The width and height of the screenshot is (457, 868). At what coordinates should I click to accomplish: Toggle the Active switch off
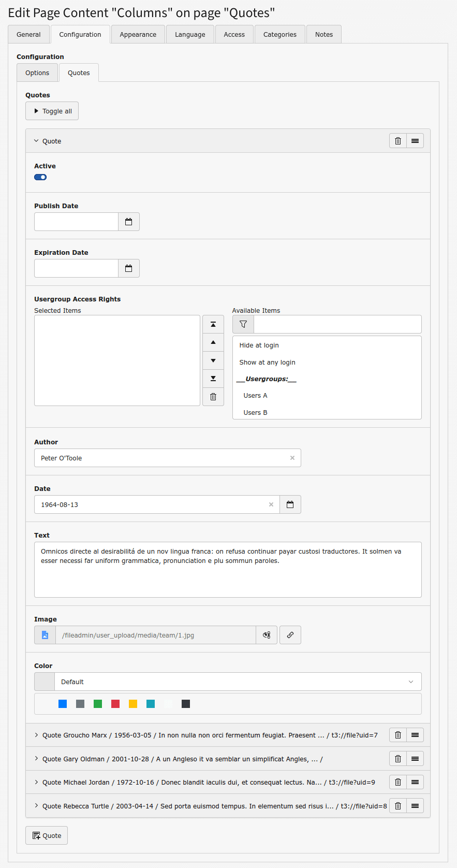pyautogui.click(x=40, y=177)
